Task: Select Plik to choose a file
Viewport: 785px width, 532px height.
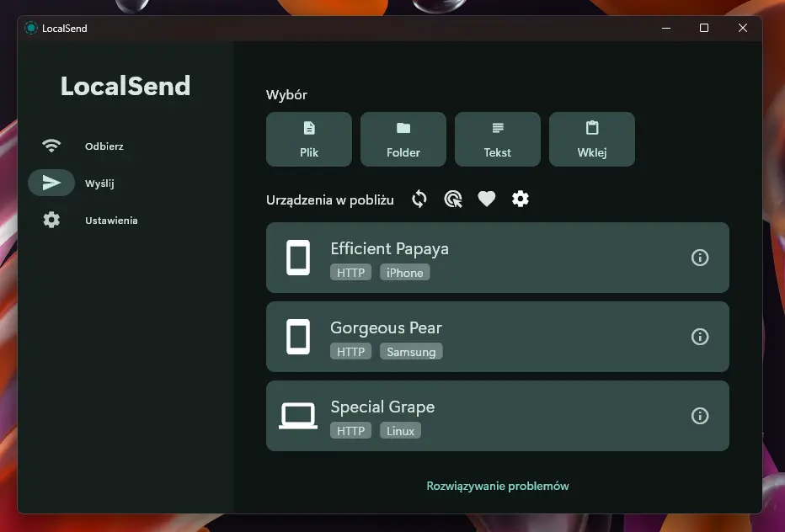Action: (309, 139)
